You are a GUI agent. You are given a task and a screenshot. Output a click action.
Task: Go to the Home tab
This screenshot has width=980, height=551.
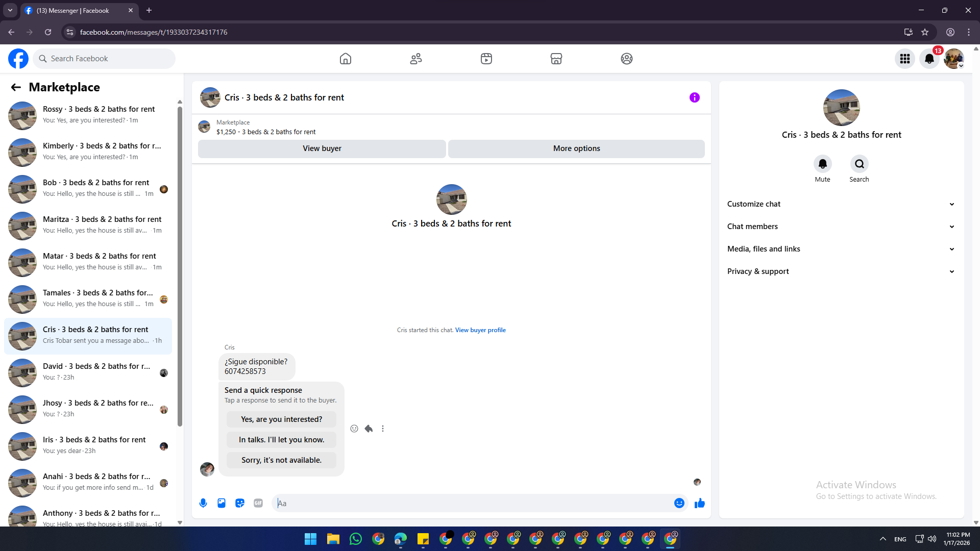tap(346, 59)
